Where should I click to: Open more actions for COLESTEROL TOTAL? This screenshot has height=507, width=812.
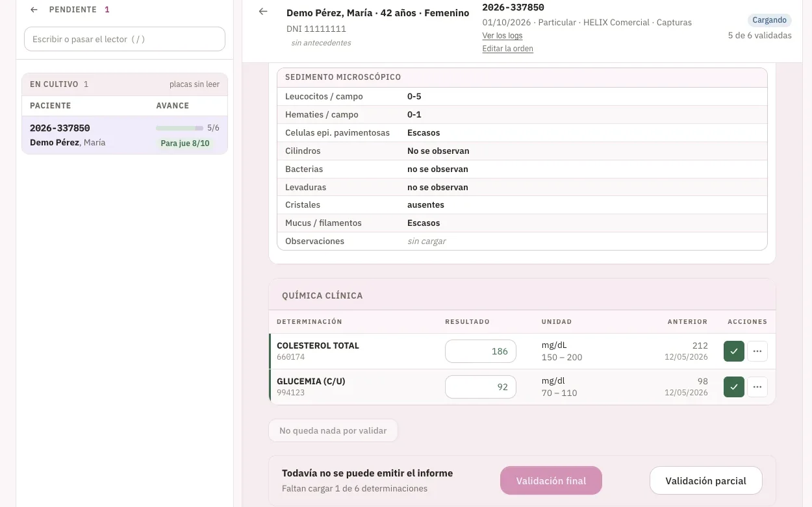[x=757, y=351]
